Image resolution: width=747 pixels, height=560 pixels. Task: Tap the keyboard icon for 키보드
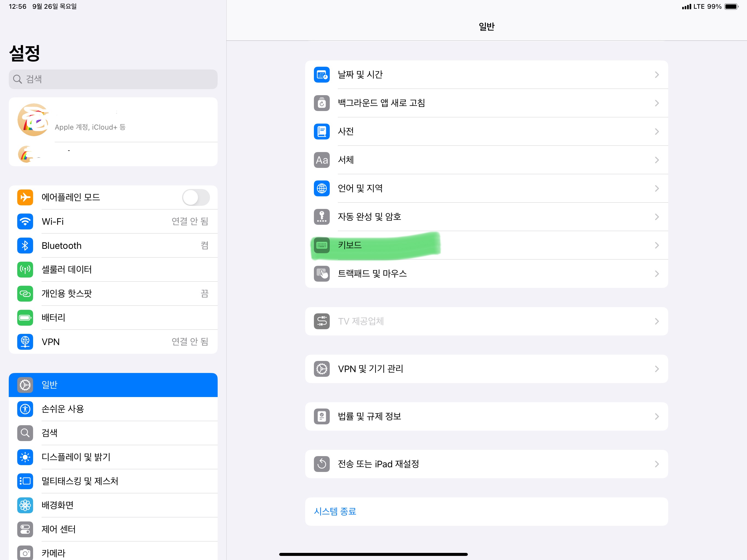tap(322, 245)
